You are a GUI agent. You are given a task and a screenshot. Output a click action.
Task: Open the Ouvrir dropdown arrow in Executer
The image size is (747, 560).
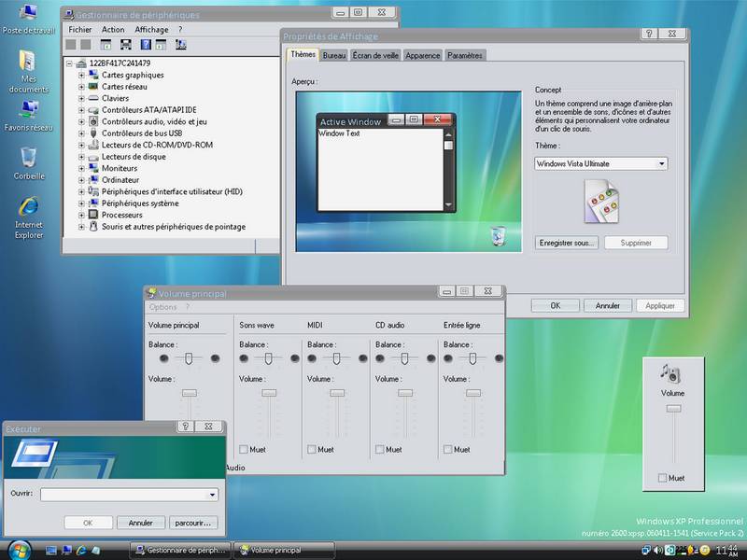point(213,495)
